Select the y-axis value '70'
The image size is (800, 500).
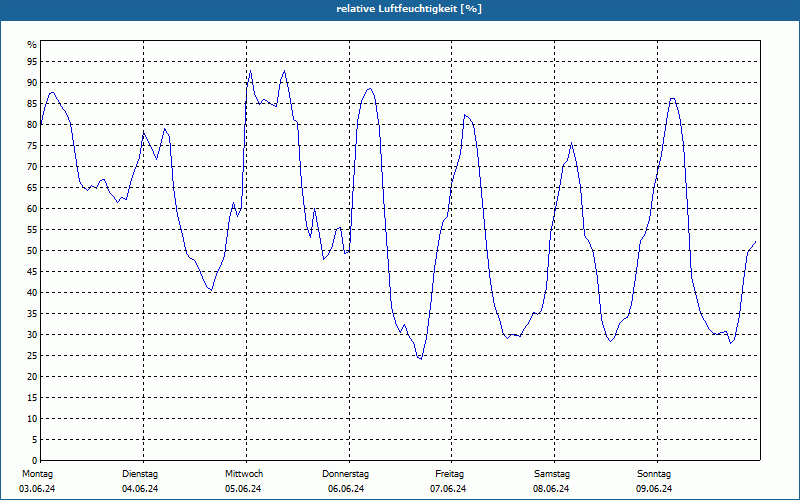tap(32, 167)
